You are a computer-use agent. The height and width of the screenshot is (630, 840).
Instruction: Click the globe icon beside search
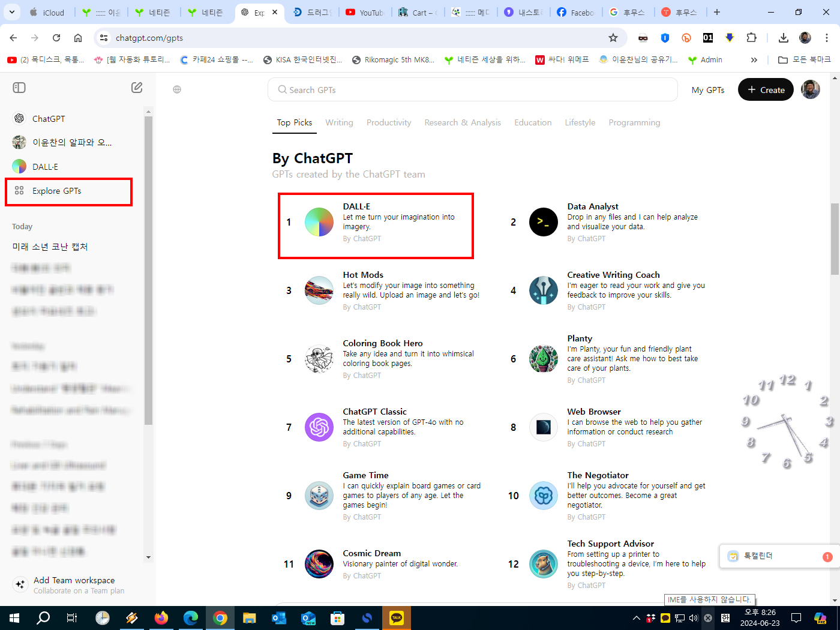[177, 89]
